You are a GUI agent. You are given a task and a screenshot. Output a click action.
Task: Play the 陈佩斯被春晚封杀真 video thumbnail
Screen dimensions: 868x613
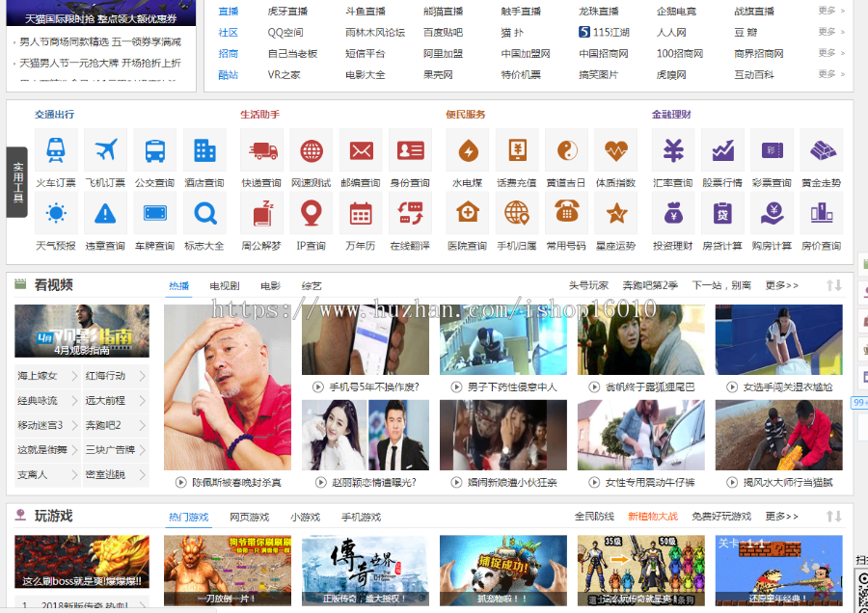click(228, 387)
